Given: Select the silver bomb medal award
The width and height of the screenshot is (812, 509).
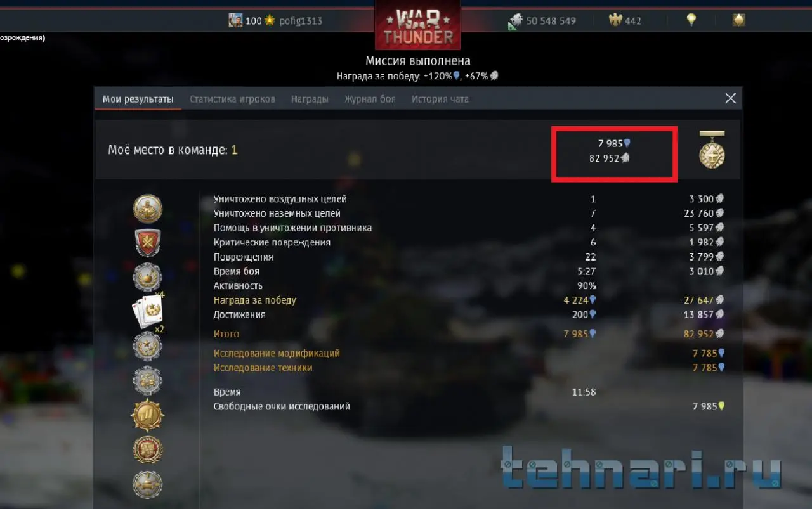Looking at the screenshot, I should (x=148, y=277).
